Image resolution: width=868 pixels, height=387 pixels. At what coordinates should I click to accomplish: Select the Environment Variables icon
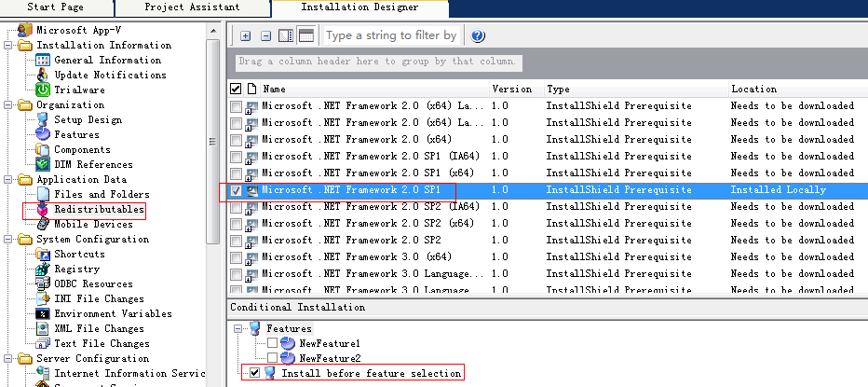43,314
